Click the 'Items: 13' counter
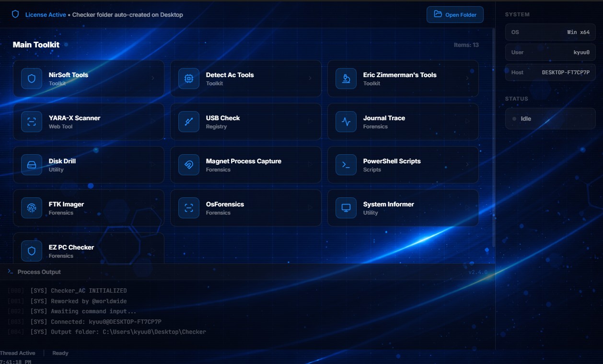The width and height of the screenshot is (603, 364). 466,45
